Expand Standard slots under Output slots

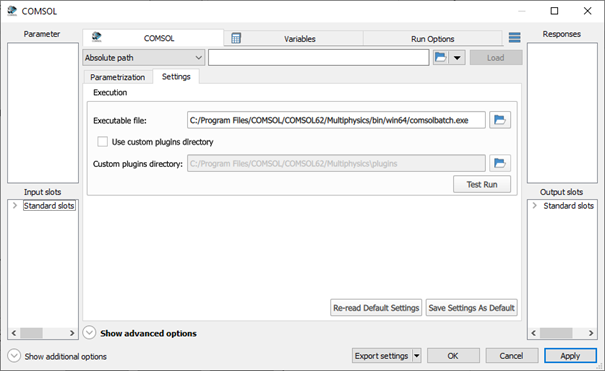click(534, 206)
